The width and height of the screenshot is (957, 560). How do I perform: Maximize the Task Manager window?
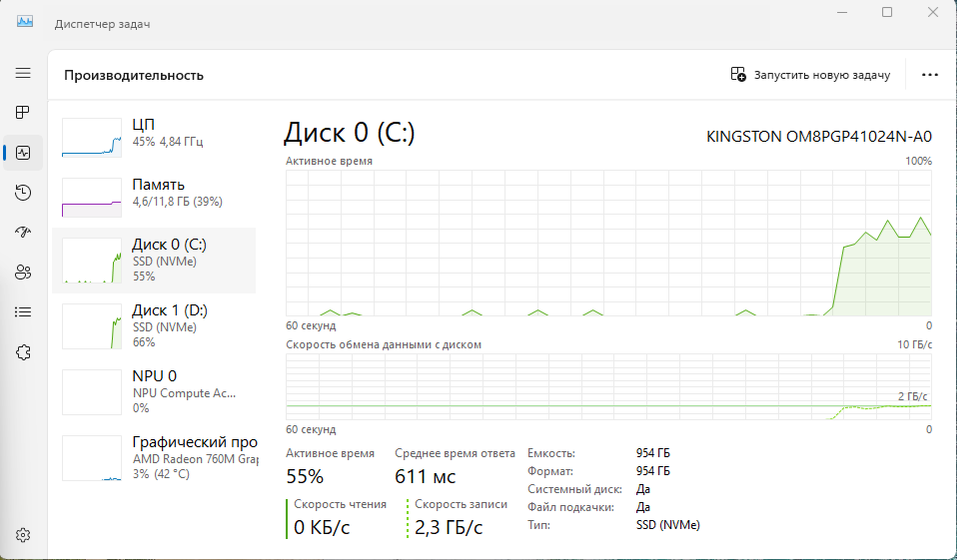(x=887, y=12)
